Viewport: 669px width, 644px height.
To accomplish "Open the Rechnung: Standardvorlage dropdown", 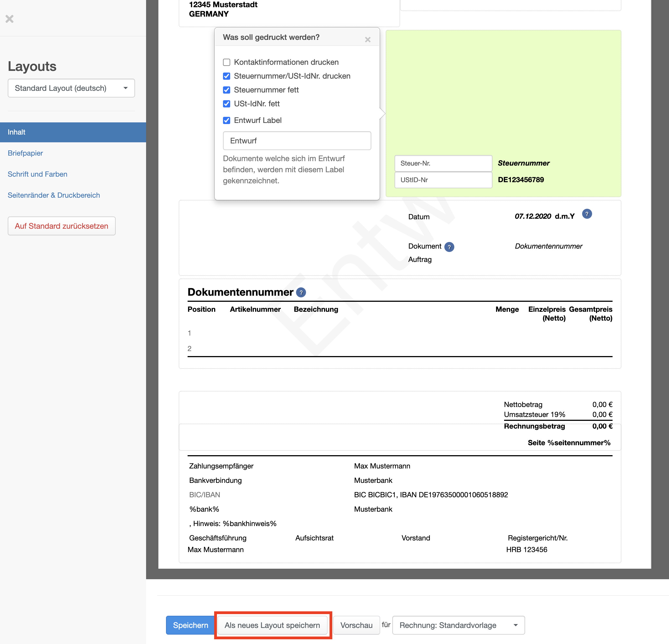I will tap(458, 625).
